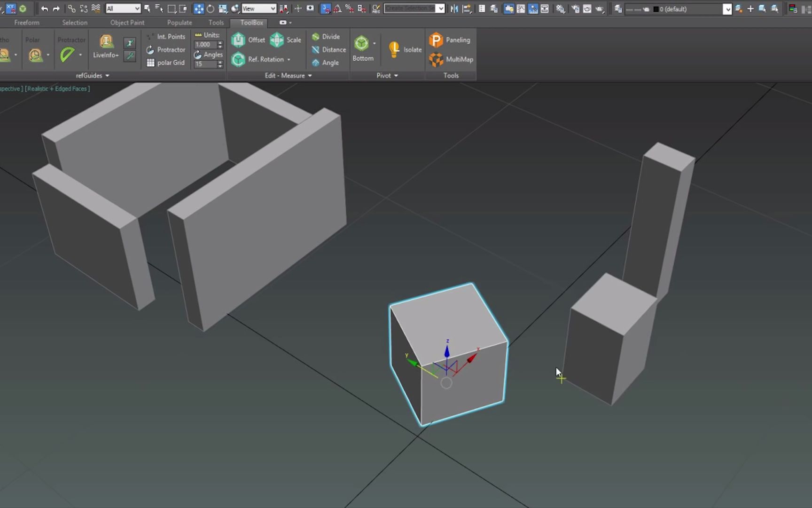
Task: Open the Paneling tool
Action: tap(450, 40)
